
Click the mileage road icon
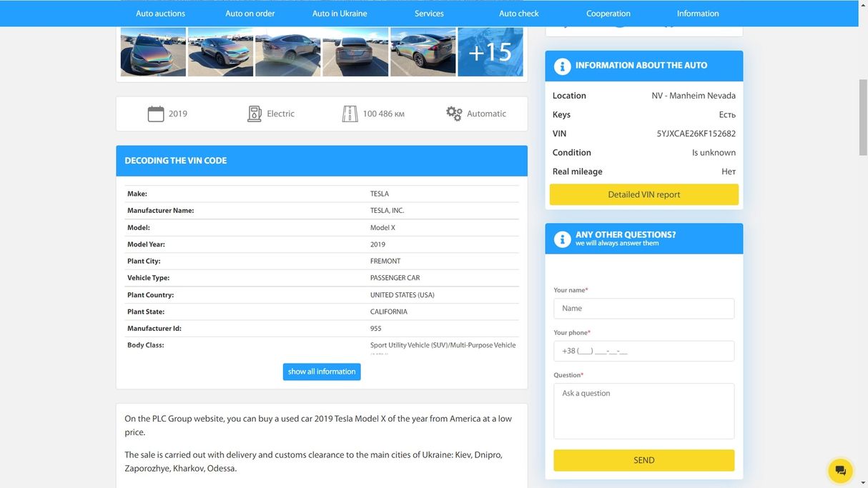(350, 114)
